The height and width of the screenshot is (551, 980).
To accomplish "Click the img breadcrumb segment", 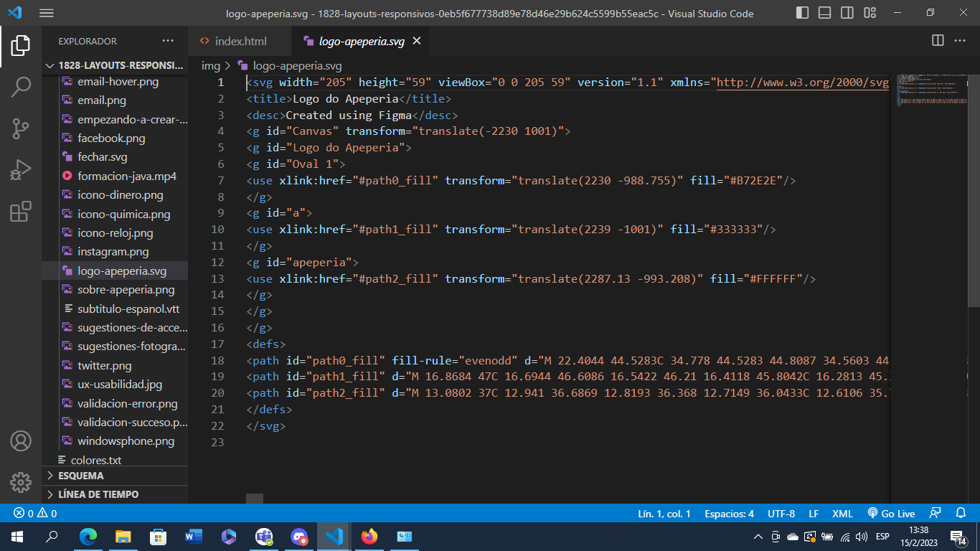I will tap(211, 65).
